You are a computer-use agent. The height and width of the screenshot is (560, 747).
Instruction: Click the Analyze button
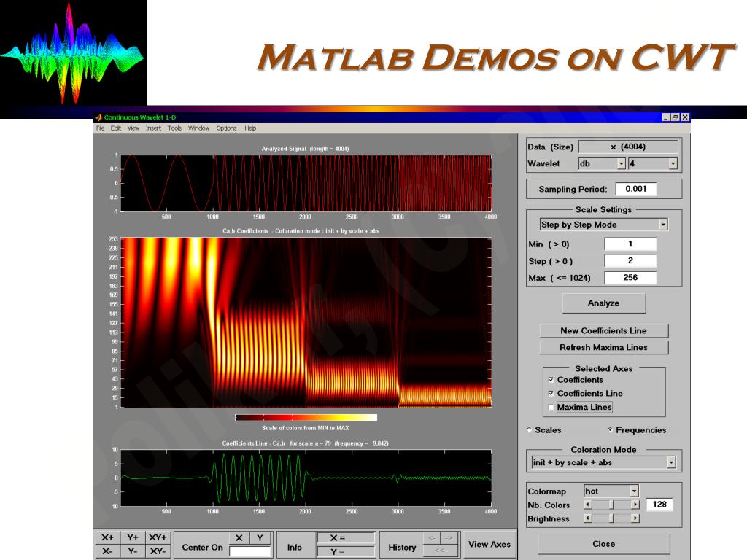603,303
